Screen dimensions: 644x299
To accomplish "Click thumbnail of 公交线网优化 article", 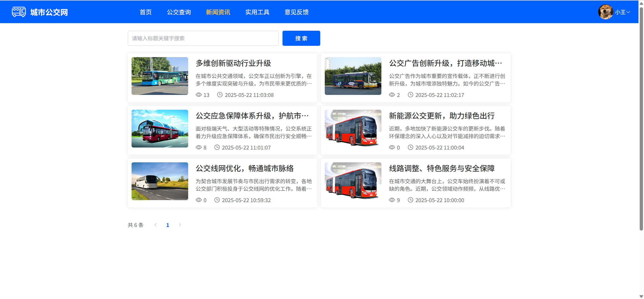I will (x=160, y=181).
